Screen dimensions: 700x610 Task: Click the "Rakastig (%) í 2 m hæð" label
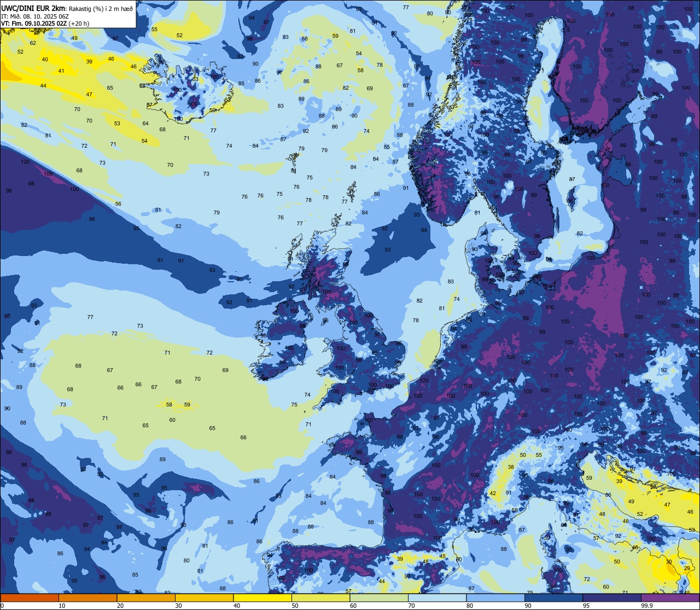click(x=101, y=8)
